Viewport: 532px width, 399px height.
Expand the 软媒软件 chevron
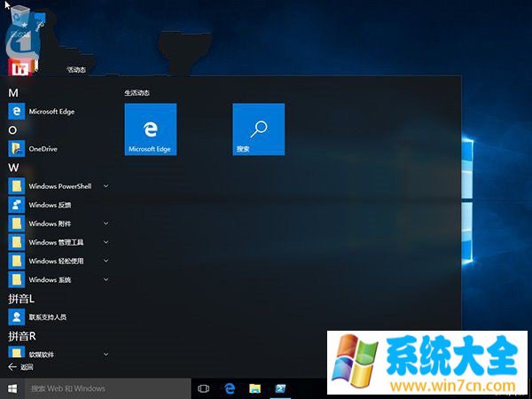(106, 354)
